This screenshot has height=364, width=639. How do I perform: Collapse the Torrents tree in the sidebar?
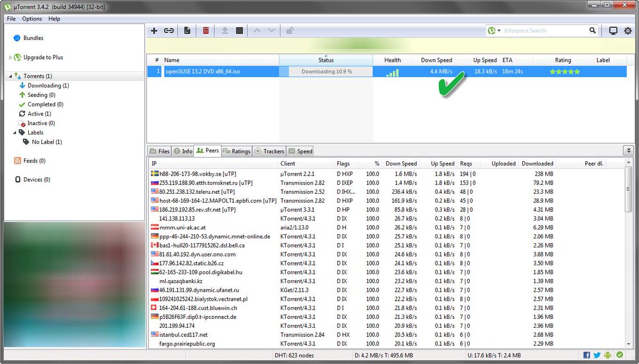12,76
